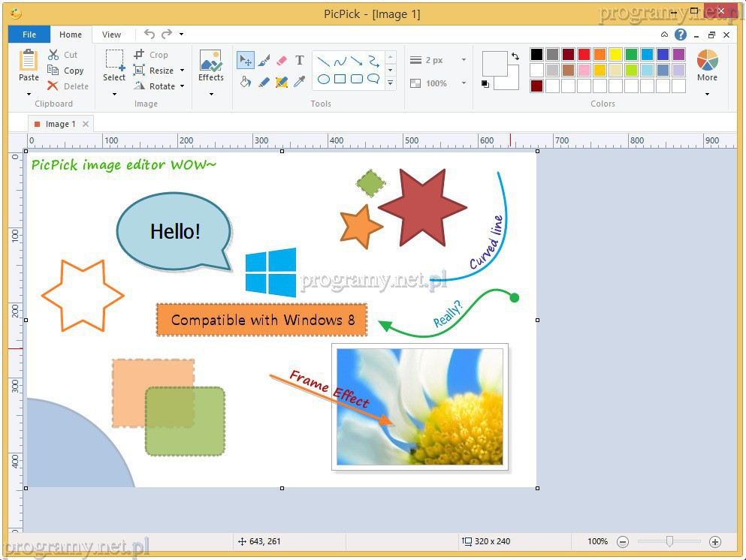The height and width of the screenshot is (560, 746).
Task: Click the Undo arrow
Action: 149,35
